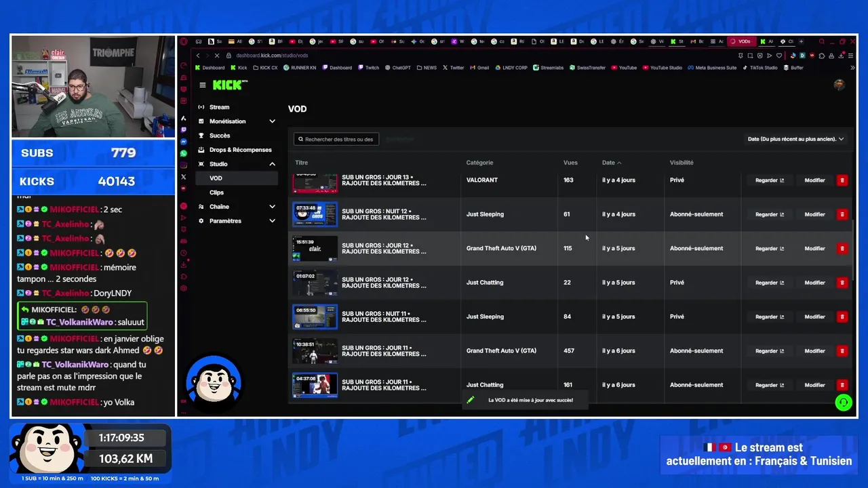Expand the Monétisation section chevron

pos(272,121)
